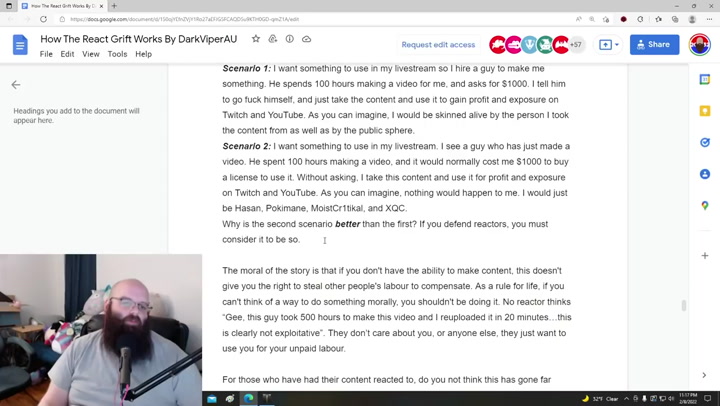Click the green viewer avatar
Screen dimensions: 720x406
545,45
